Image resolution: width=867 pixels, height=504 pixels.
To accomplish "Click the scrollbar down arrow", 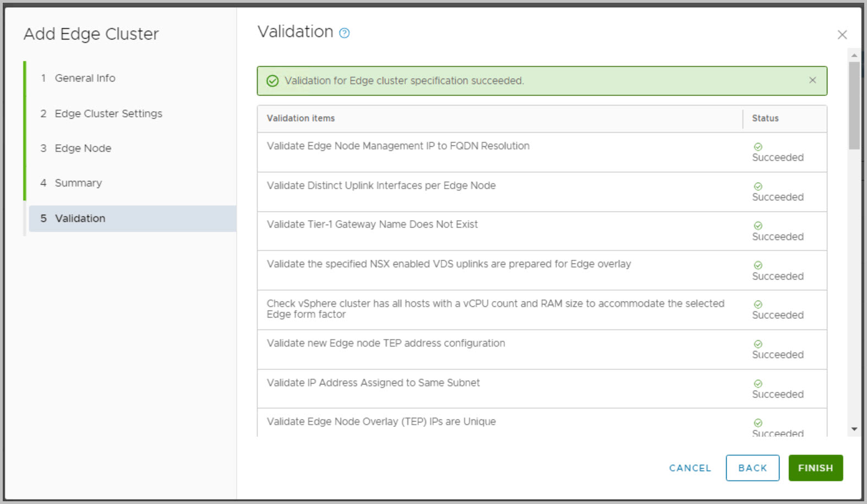I will click(x=854, y=429).
